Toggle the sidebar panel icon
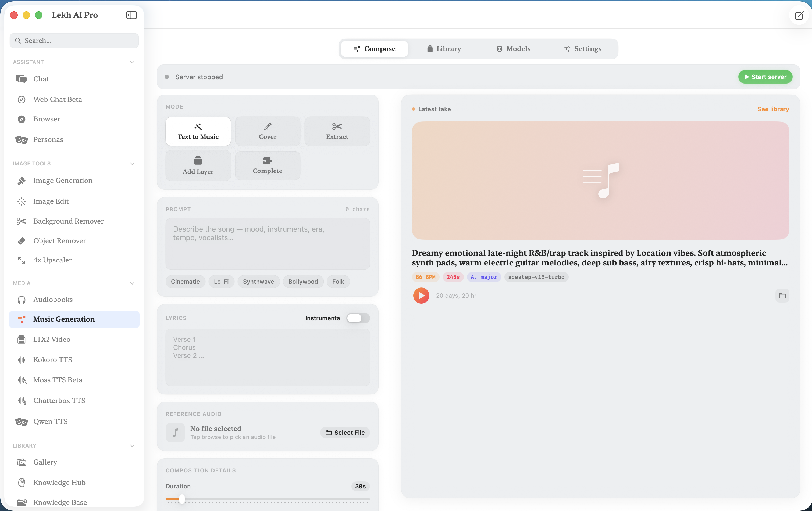812x511 pixels. click(x=131, y=15)
